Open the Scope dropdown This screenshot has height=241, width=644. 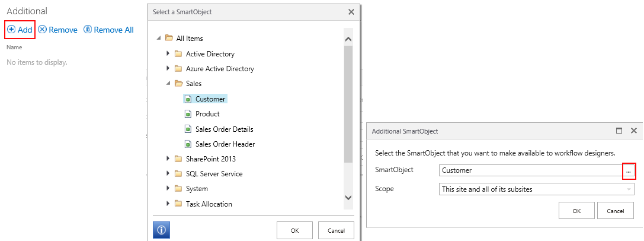[x=628, y=189]
